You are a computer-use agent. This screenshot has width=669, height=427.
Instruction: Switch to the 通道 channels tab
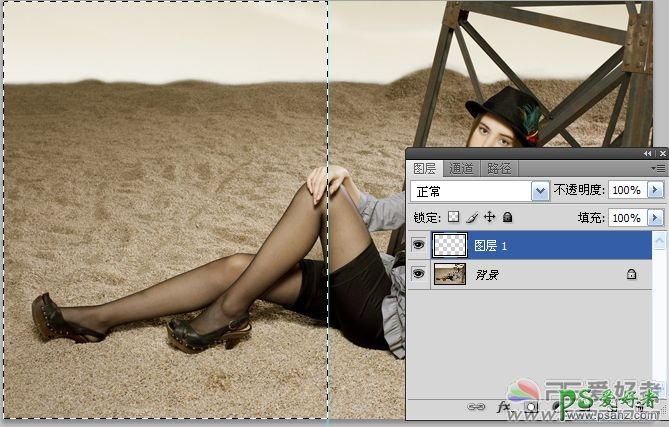pos(461,168)
